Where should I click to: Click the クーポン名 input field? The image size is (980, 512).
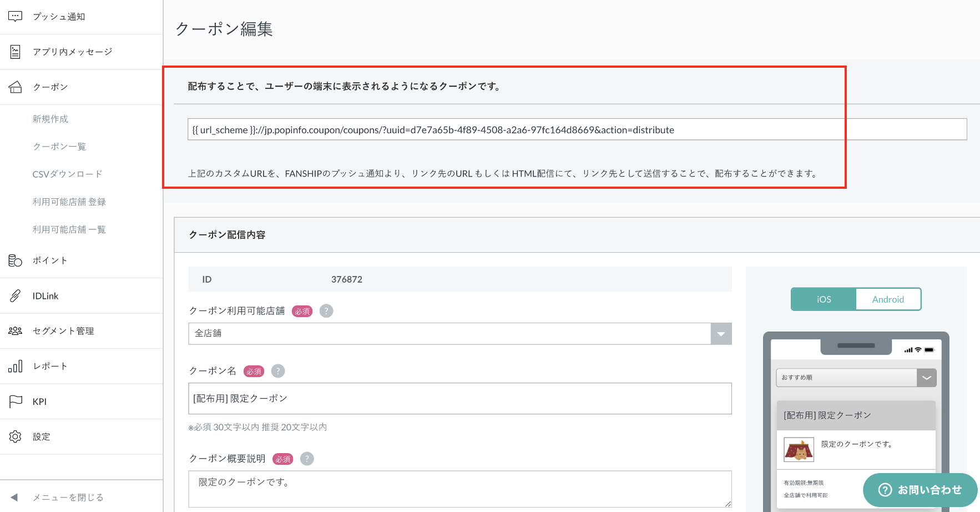(459, 399)
